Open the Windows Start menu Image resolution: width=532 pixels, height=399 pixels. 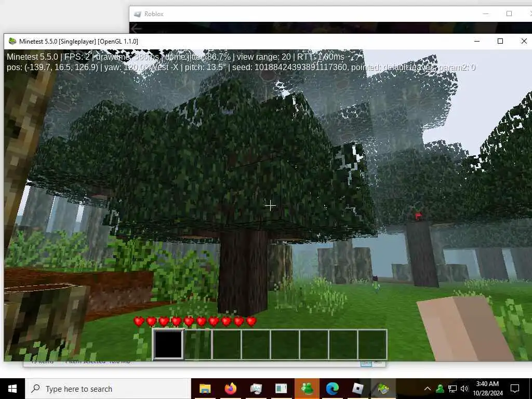[12, 389]
